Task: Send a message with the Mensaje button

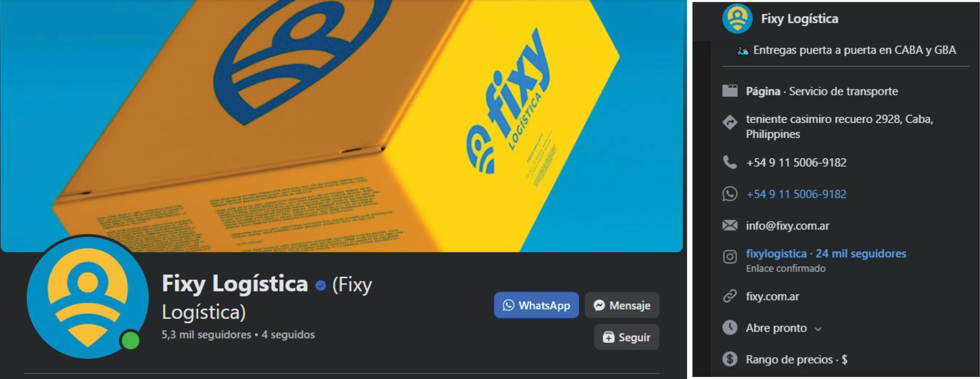Action: point(622,305)
